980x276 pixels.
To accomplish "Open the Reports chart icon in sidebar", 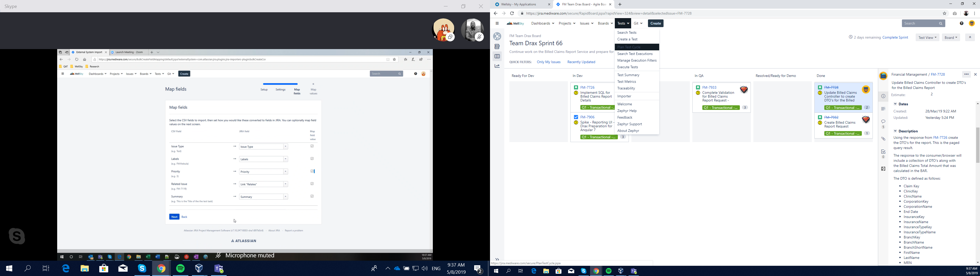I will [x=497, y=66].
